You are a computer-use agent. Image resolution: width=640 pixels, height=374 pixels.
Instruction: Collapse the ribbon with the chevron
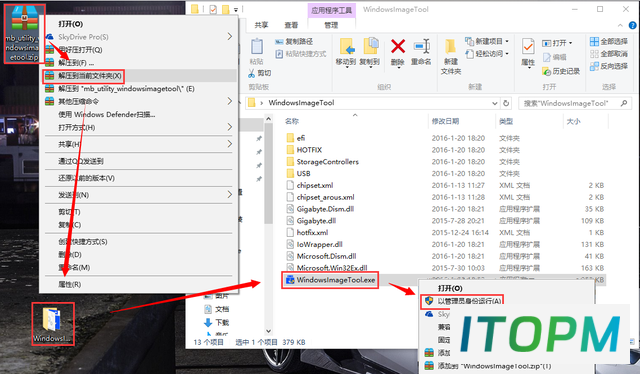pyautogui.click(x=620, y=25)
